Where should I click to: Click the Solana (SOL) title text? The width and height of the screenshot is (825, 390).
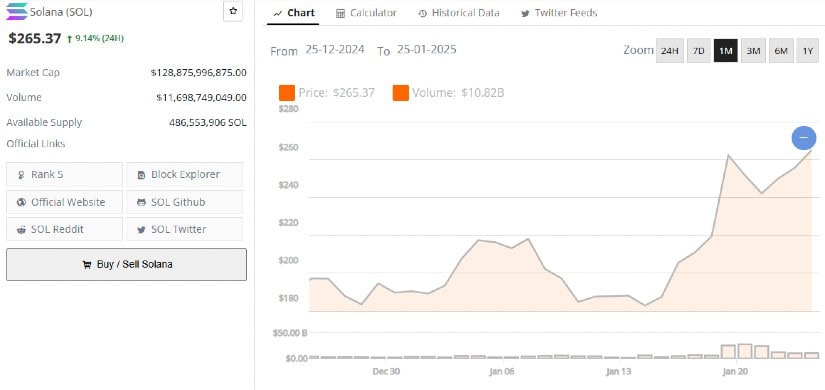coord(61,12)
